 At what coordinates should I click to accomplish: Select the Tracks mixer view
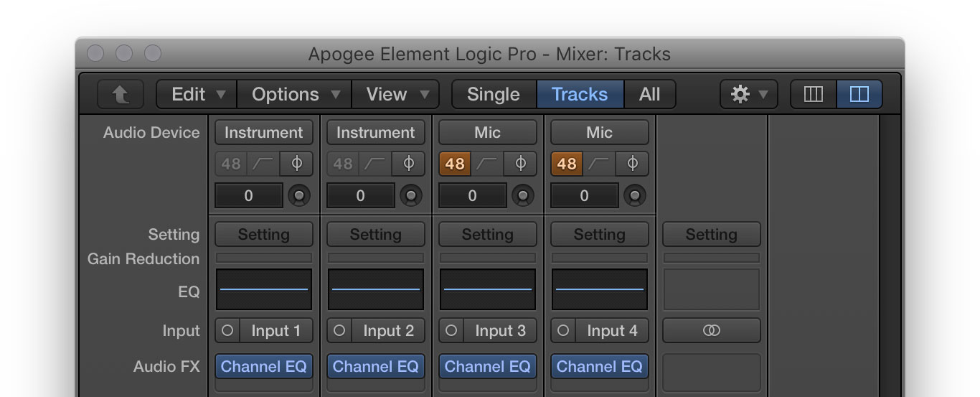(x=580, y=94)
